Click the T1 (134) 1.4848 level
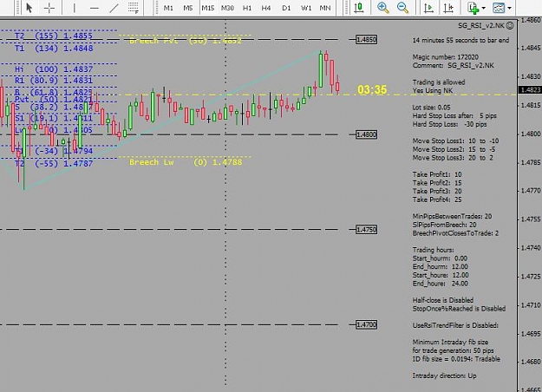Viewport: 542px width, 392px height. [x=54, y=49]
